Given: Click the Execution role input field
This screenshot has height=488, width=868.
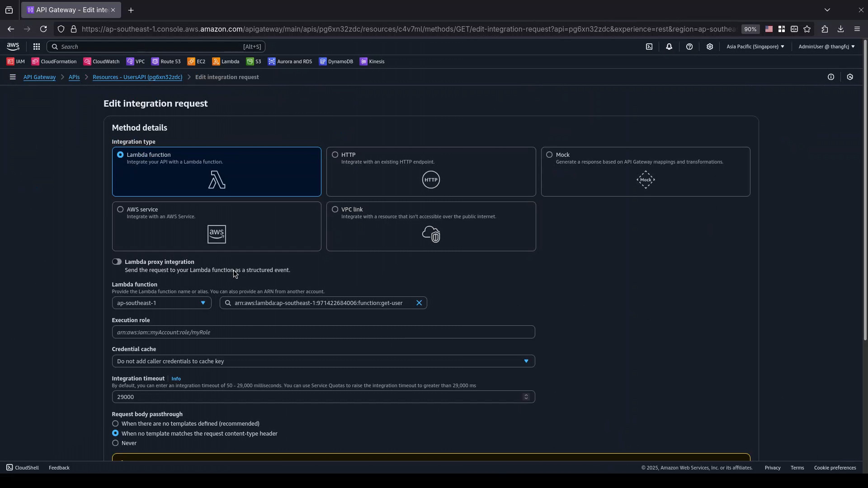Looking at the screenshot, I should tap(323, 333).
